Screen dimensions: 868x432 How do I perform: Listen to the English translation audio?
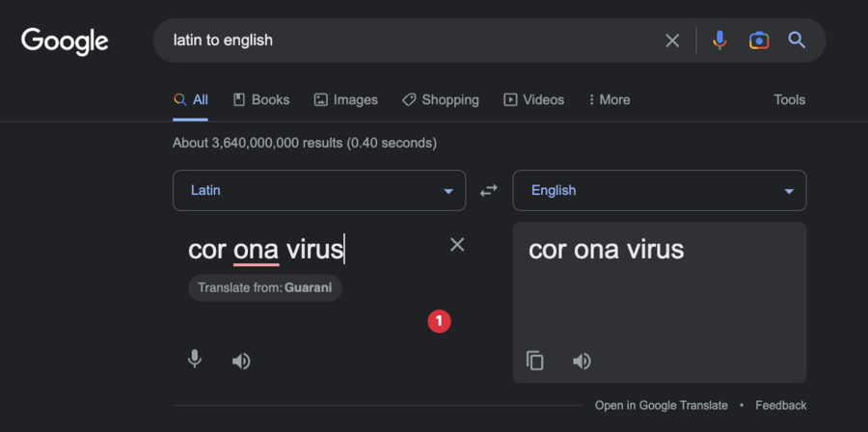(x=582, y=362)
